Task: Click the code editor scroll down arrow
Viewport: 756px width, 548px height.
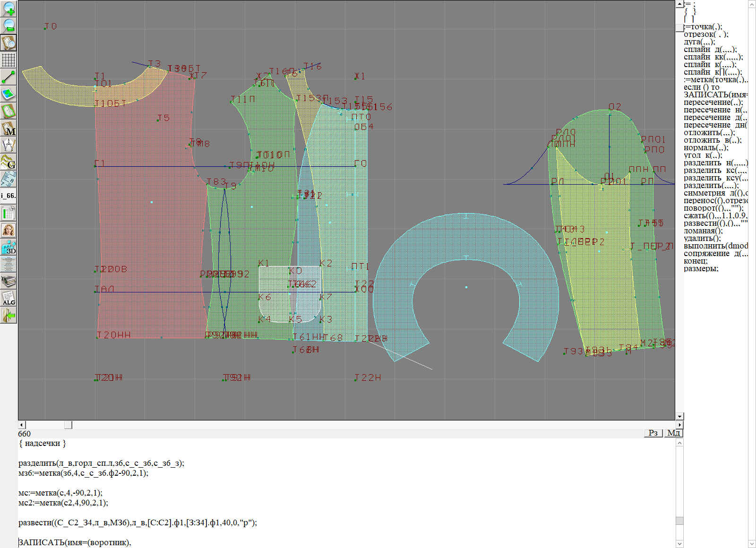Action: 679,543
